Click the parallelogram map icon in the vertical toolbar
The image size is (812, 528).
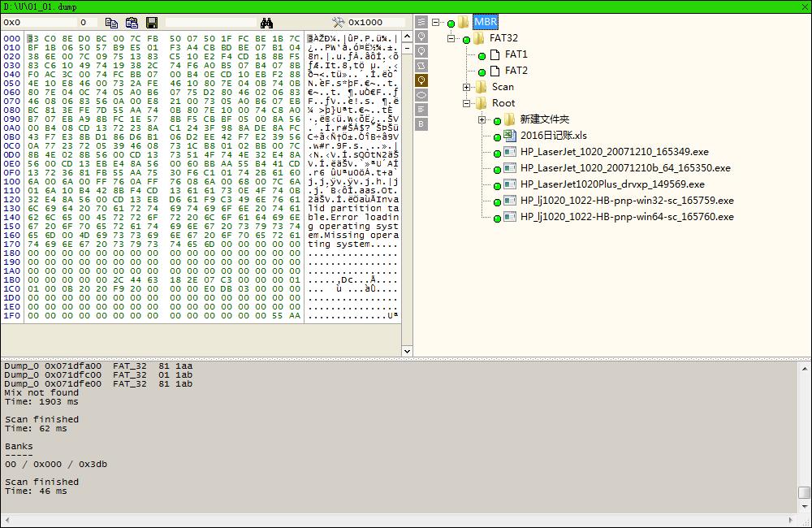[x=421, y=65]
